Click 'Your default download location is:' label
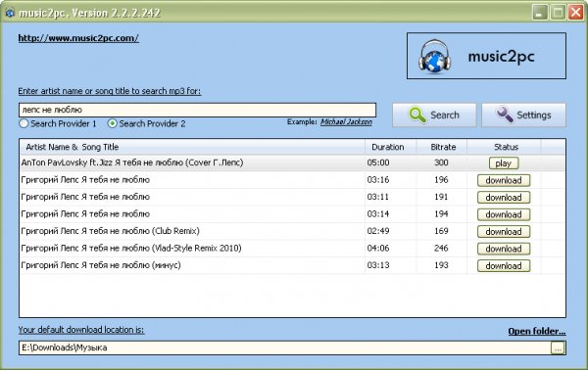This screenshot has width=588, height=370. click(81, 330)
